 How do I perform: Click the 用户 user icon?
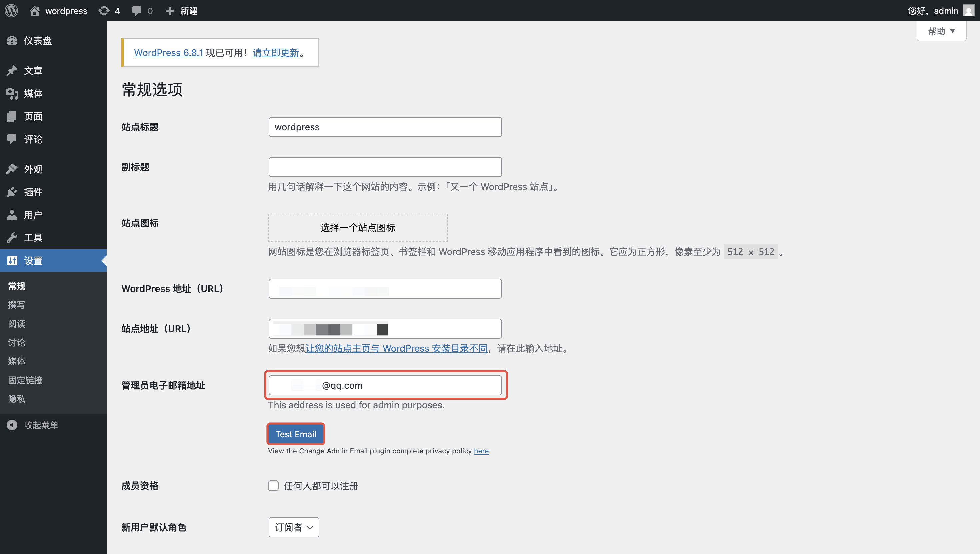(x=12, y=215)
